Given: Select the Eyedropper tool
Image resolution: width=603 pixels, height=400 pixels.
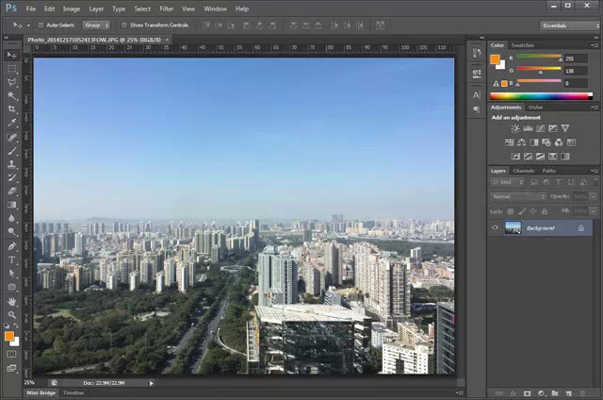Looking at the screenshot, I should click(x=12, y=123).
